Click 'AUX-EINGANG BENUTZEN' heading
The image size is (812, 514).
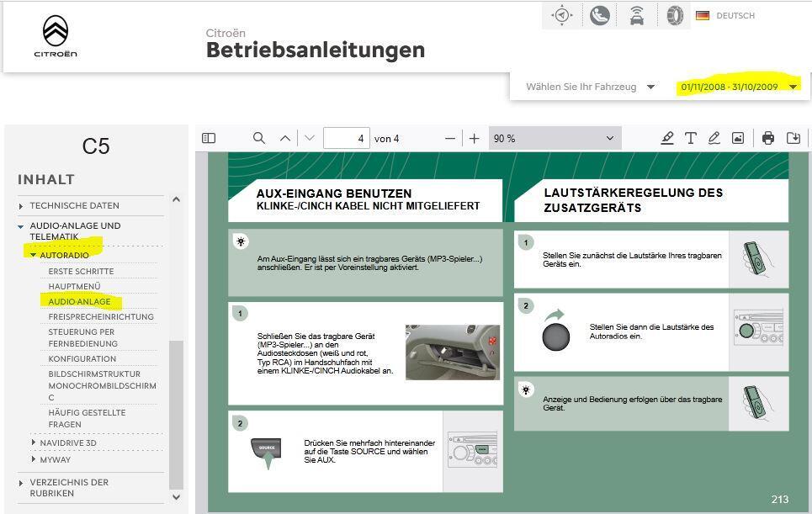pos(334,193)
